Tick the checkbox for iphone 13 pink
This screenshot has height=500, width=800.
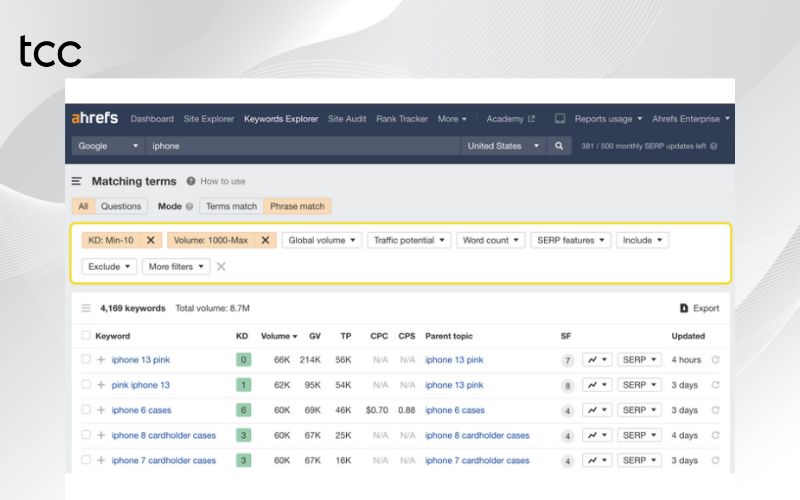(x=86, y=360)
